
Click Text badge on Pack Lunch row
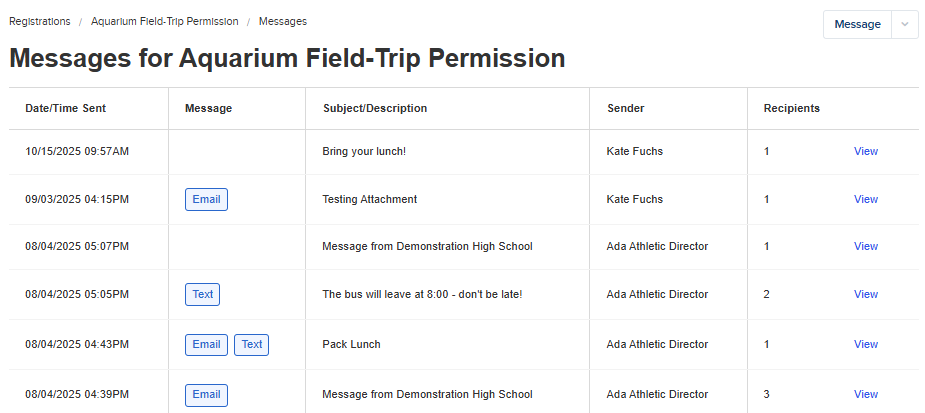pos(251,345)
